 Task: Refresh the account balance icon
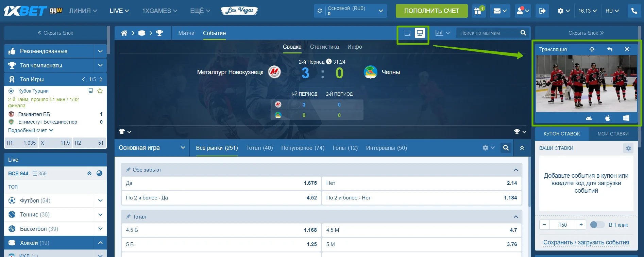coord(320,11)
